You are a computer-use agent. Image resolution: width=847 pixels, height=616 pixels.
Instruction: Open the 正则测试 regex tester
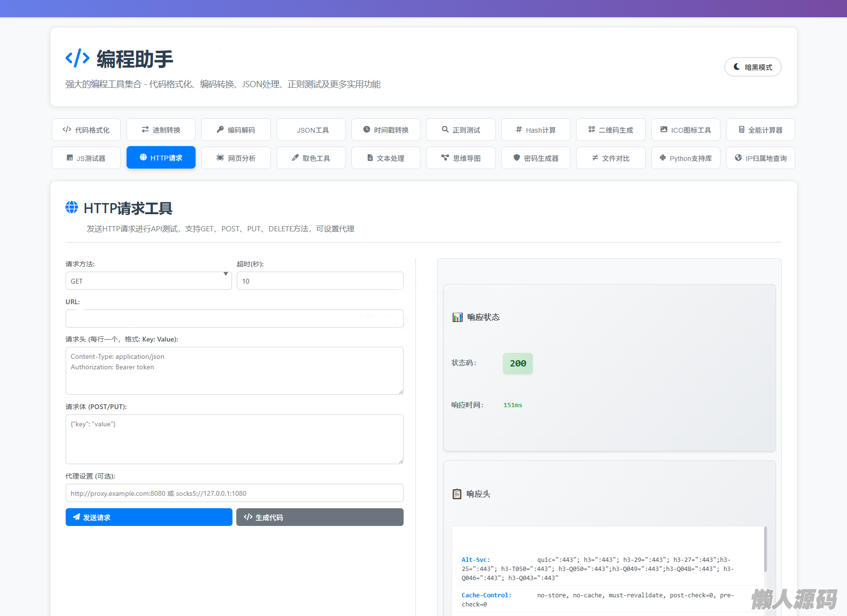click(x=461, y=130)
